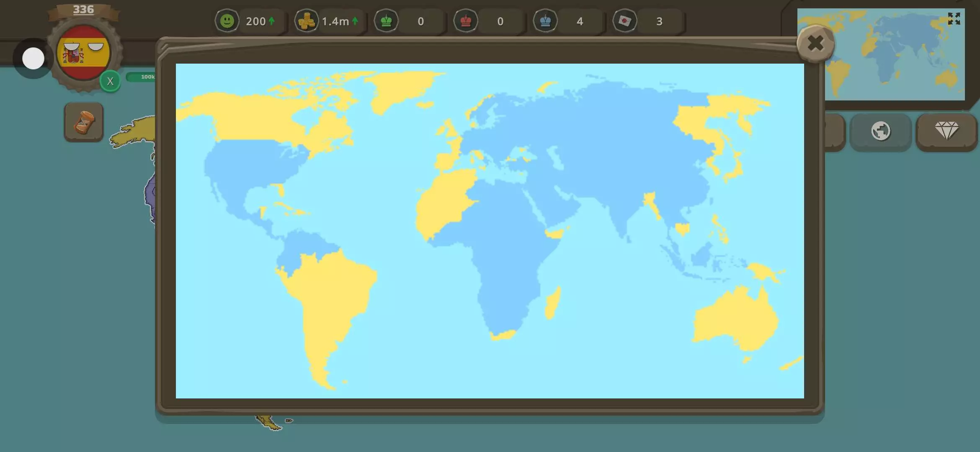Image resolution: width=980 pixels, height=452 pixels.
Task: Click the green smiley happiness icon
Action: tap(227, 21)
